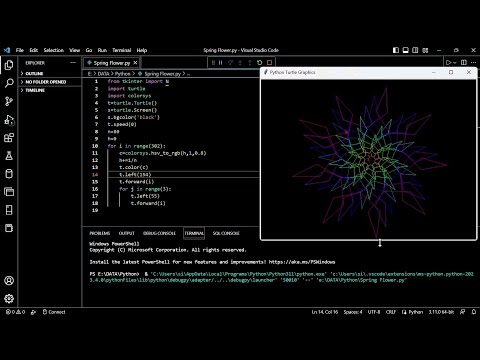Grab the debug toolbar drag handle

point(213,62)
